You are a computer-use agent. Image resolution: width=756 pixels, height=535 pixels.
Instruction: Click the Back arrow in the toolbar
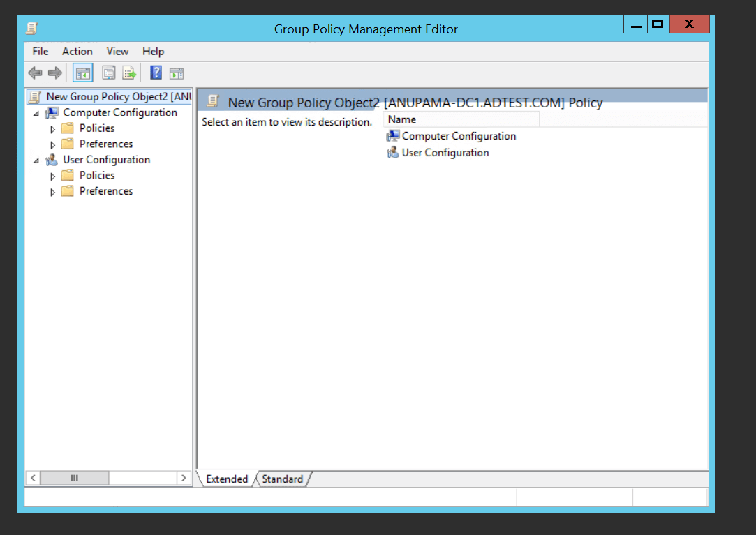pyautogui.click(x=35, y=73)
